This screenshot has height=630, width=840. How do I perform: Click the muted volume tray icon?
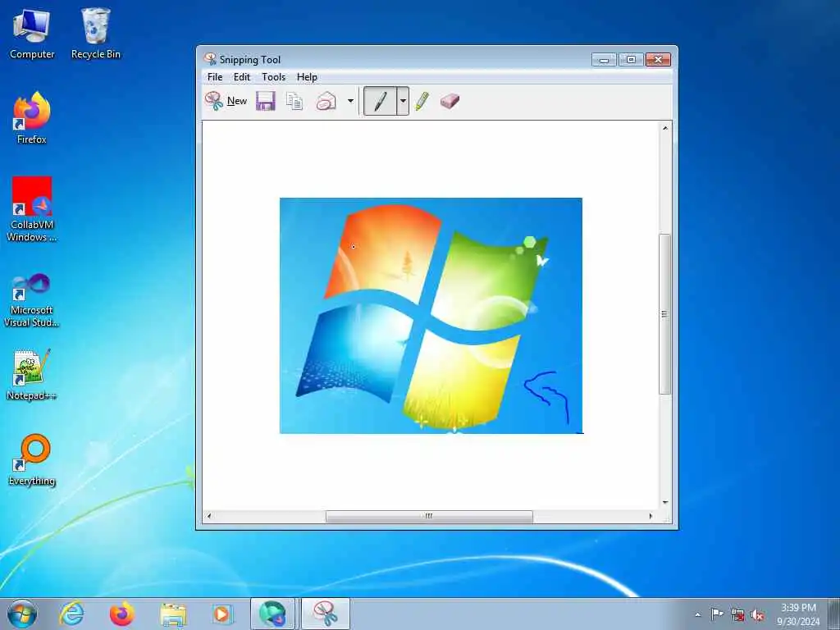[757, 614]
